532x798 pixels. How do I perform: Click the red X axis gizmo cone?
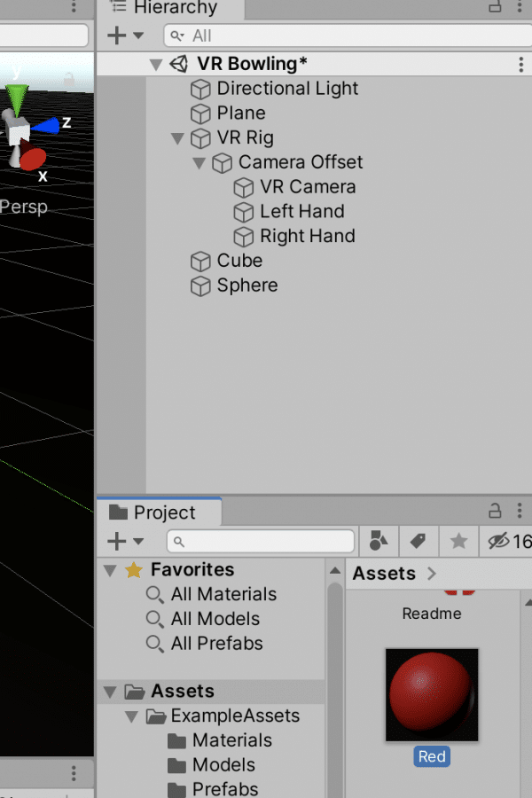coord(32,156)
